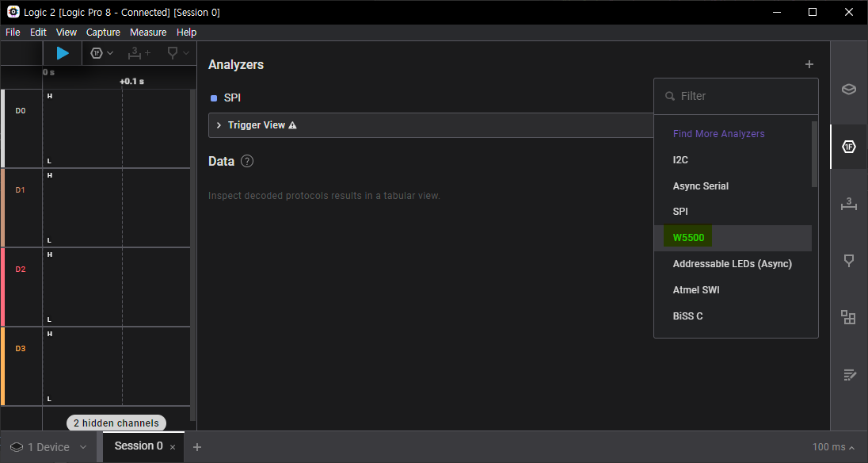This screenshot has width=868, height=463.
Task: Add a new session tab
Action: 197,447
